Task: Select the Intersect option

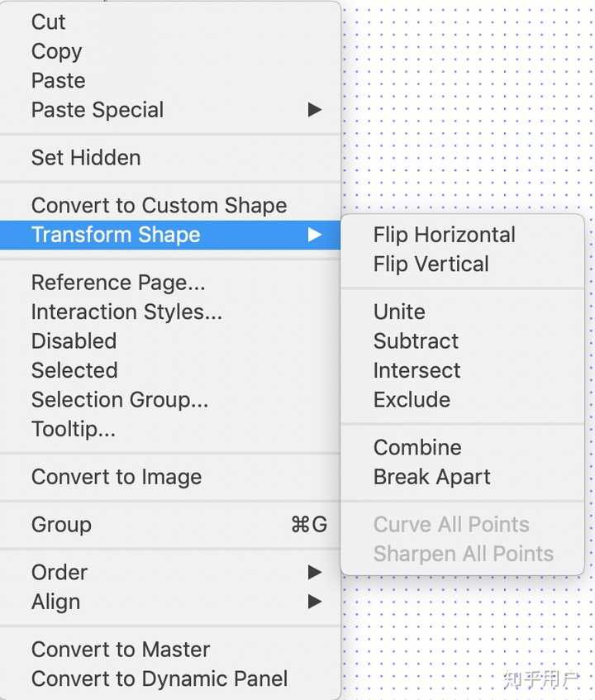Action: click(416, 370)
